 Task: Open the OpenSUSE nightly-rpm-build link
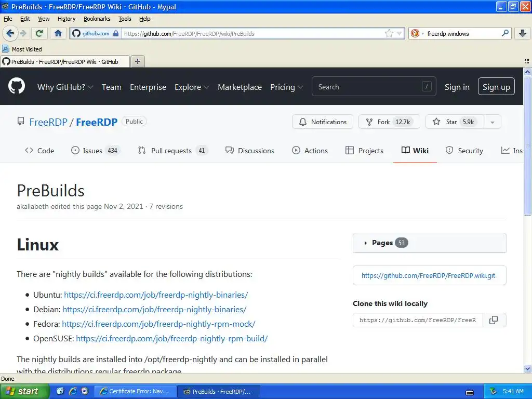coord(171,339)
